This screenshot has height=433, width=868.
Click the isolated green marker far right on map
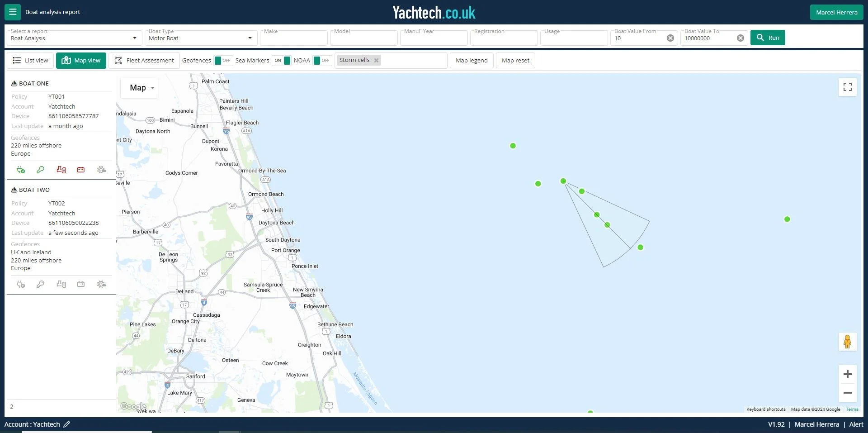click(x=787, y=219)
